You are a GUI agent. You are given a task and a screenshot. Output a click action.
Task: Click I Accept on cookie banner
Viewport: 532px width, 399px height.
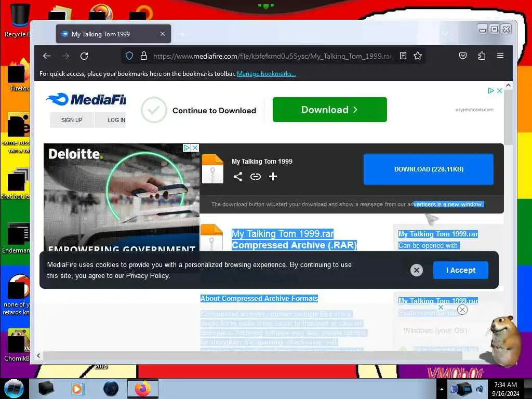coord(461,270)
